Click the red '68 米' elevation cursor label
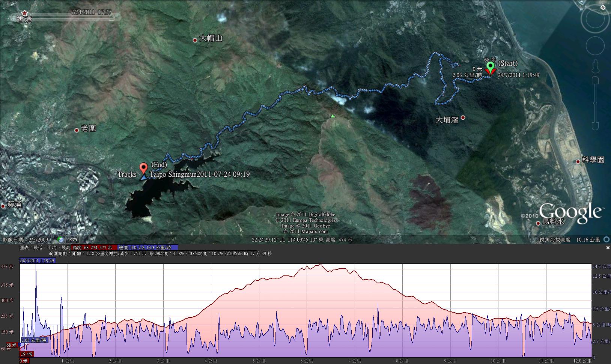The width and height of the screenshot is (611, 364). [x=11, y=345]
